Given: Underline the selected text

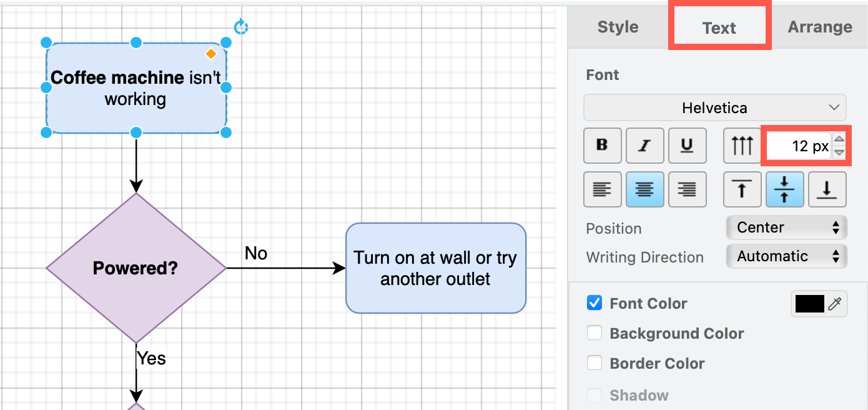Looking at the screenshot, I should coord(687,145).
